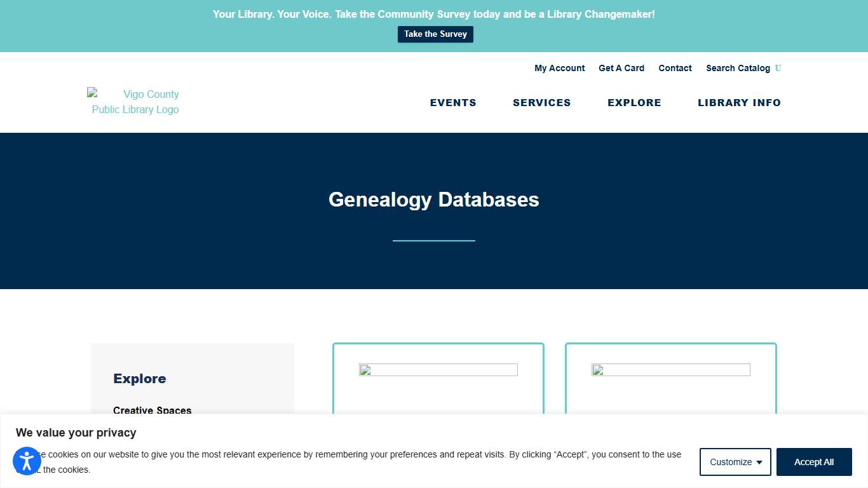This screenshot has width=868, height=488.
Task: Accept all cookies with Accept All button
Action: pyautogui.click(x=814, y=462)
